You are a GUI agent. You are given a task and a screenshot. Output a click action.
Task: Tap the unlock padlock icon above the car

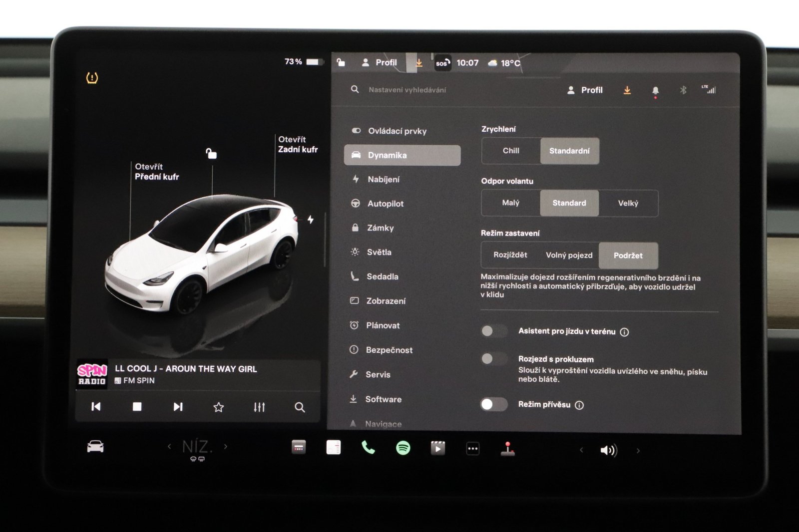pos(211,153)
